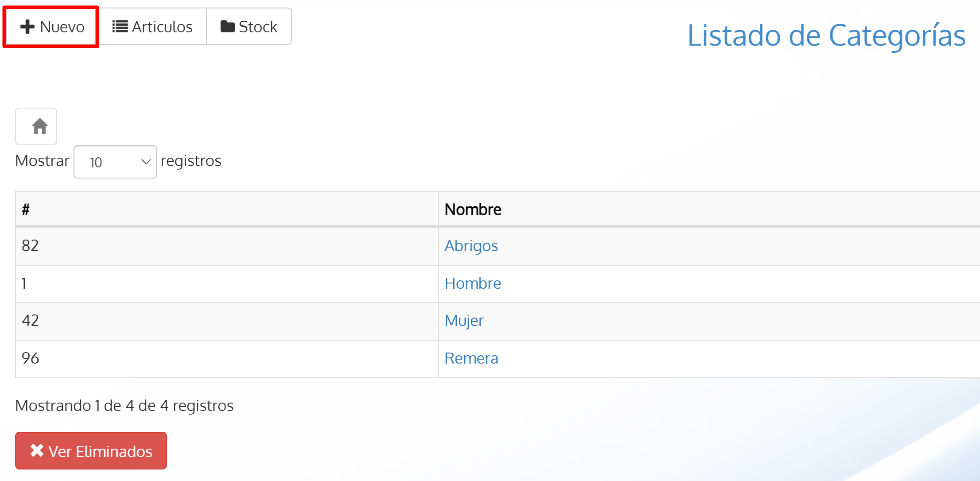Select the list icon next to Articulos
The image size is (980, 481).
pos(119,26)
